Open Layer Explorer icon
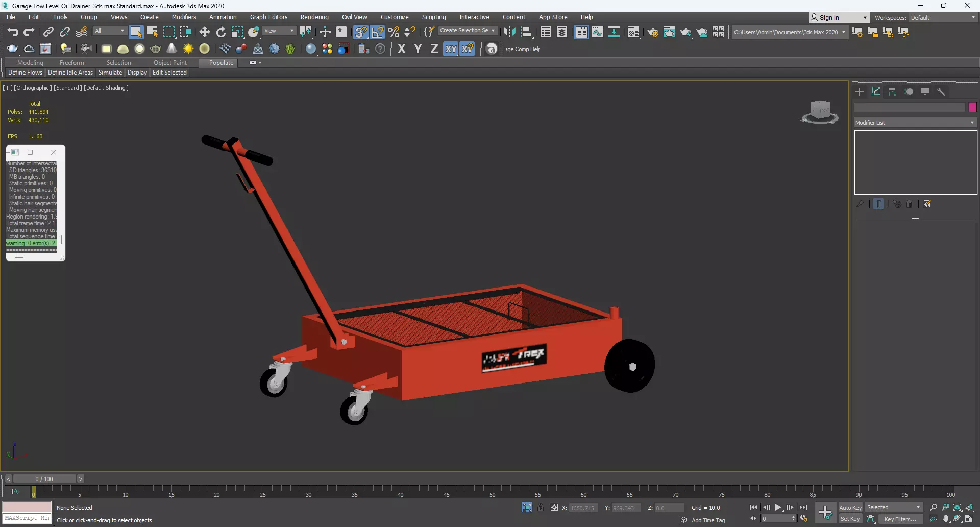Screen dimensions: 980x527 (562, 32)
